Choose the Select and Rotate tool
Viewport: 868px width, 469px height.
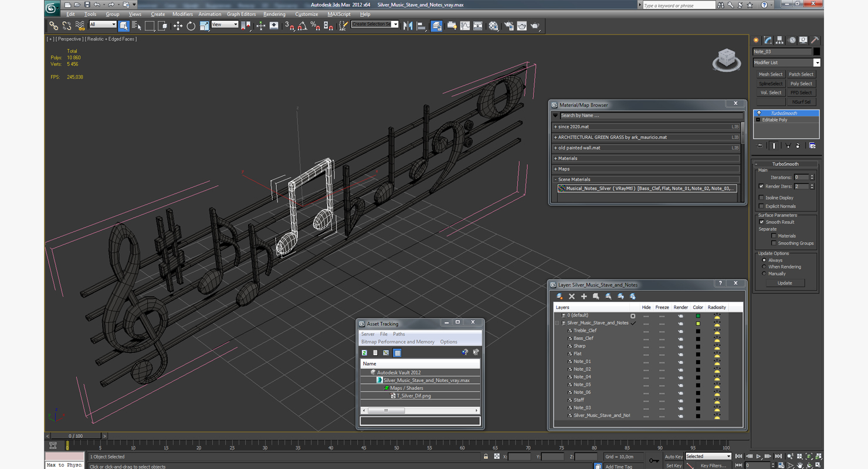pyautogui.click(x=191, y=26)
